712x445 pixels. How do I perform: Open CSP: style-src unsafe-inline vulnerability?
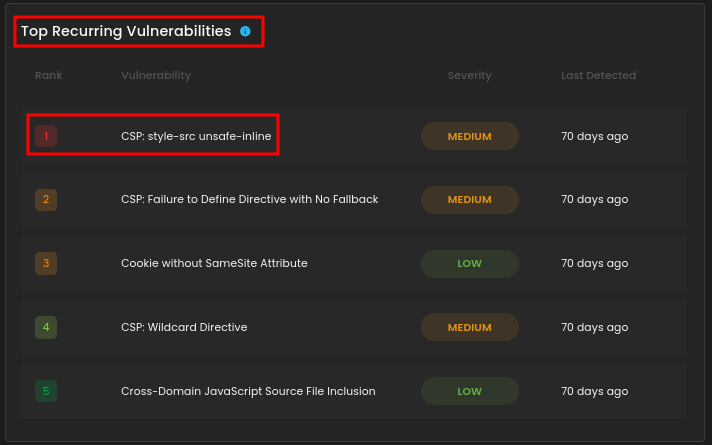click(x=196, y=136)
